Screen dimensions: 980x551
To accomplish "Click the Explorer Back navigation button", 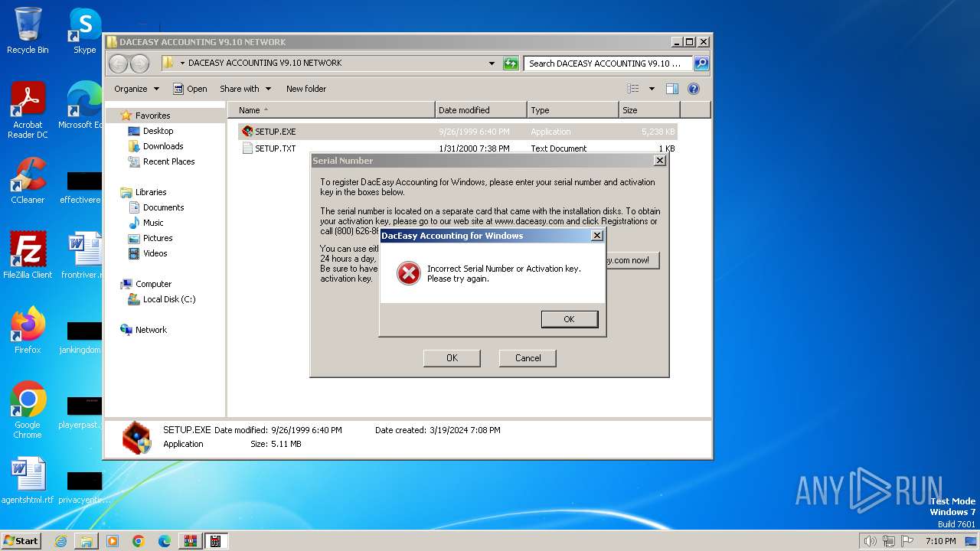I will tap(119, 64).
